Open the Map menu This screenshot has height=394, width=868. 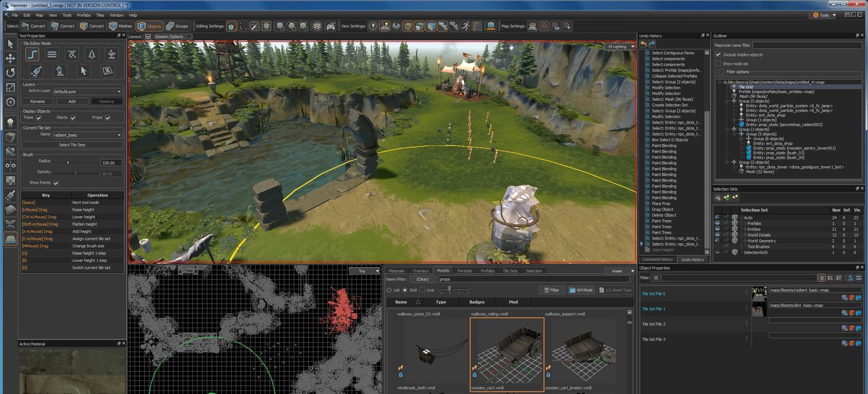(x=39, y=15)
